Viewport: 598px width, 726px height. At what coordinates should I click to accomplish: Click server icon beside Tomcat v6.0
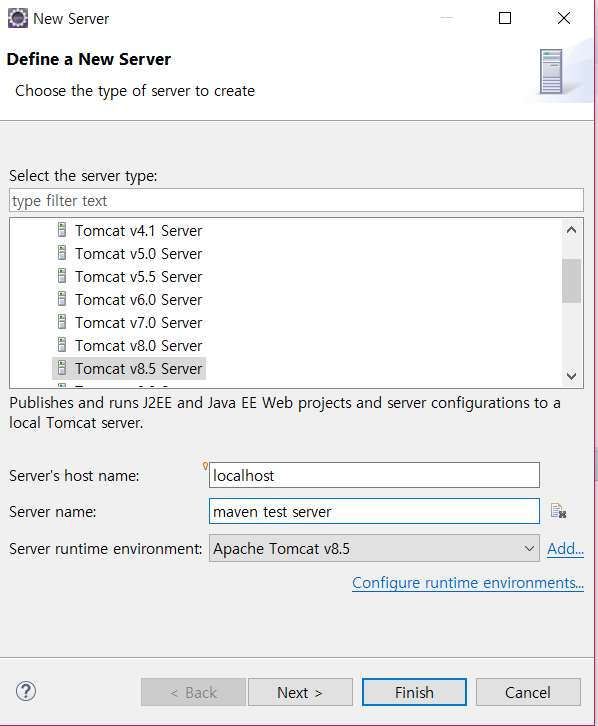[62, 299]
